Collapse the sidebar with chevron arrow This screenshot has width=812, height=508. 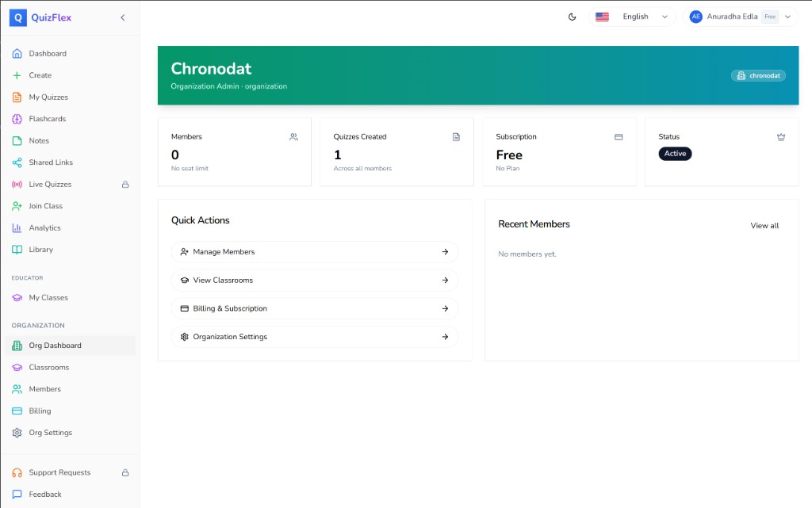tap(122, 17)
